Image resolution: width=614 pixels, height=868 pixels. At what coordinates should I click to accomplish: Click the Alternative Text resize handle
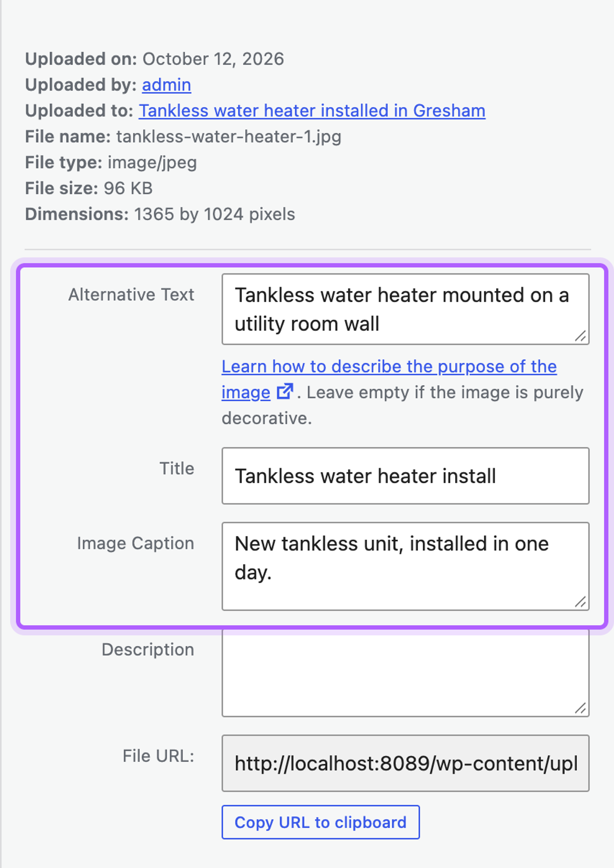[x=581, y=336]
